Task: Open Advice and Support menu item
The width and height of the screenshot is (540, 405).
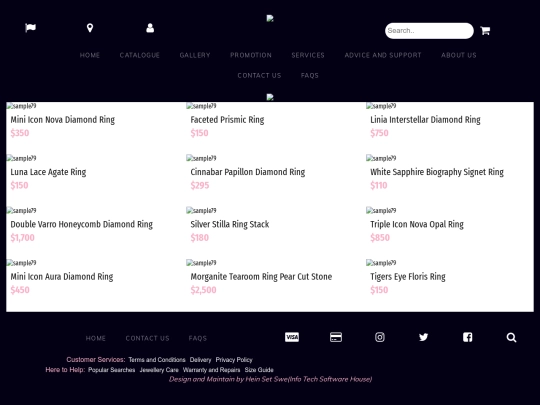Action: (x=383, y=55)
